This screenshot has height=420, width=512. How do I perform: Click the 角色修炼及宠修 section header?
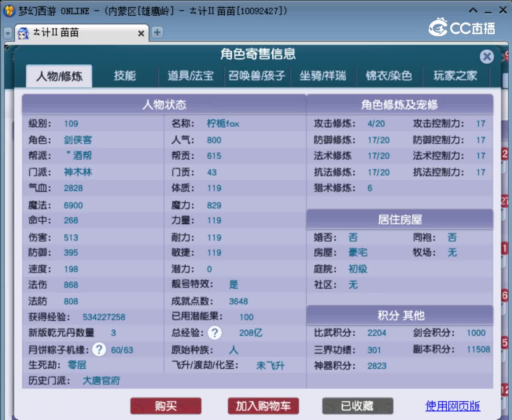(400, 105)
